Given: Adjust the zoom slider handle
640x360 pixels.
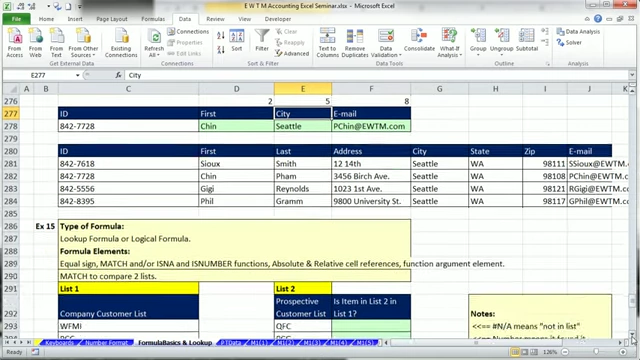Looking at the screenshot, I should point(596,352).
